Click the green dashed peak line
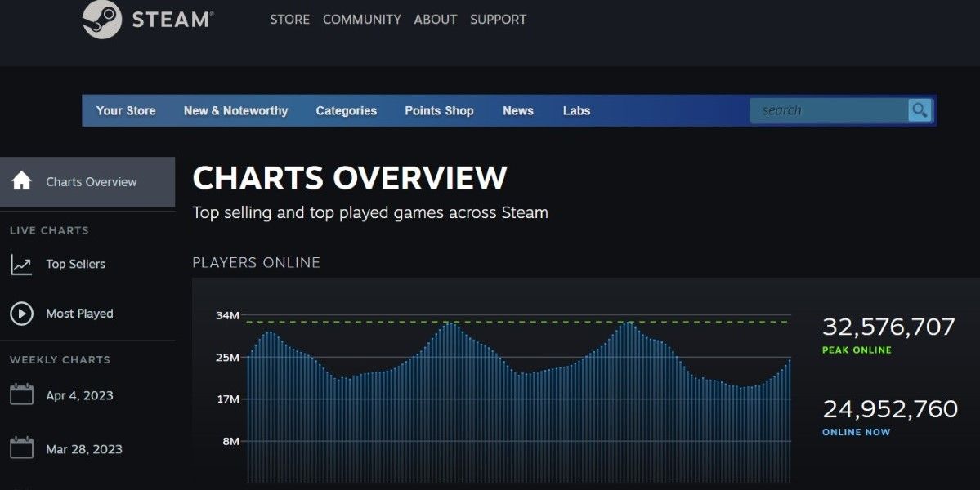The image size is (980, 490). tap(519, 322)
